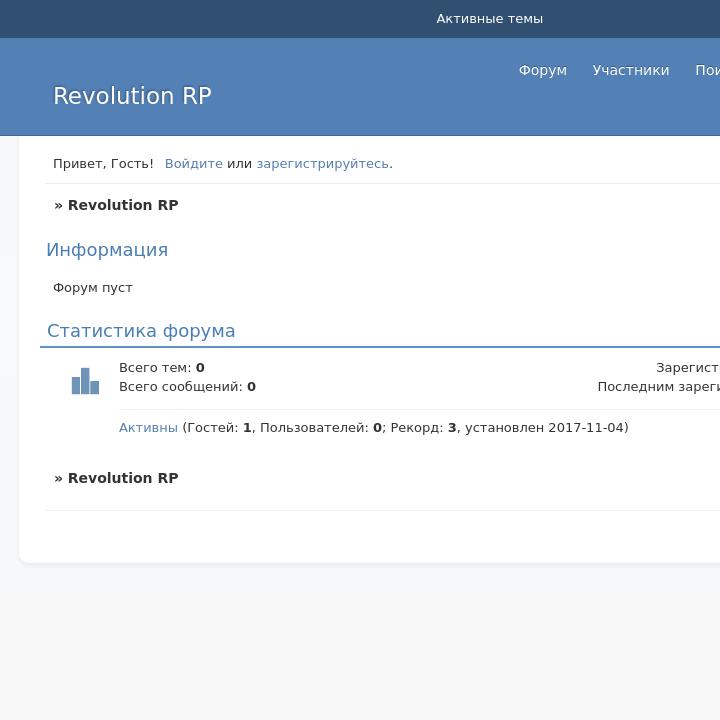Click the bottom Revolution RP breadcrumb

[x=122, y=478]
